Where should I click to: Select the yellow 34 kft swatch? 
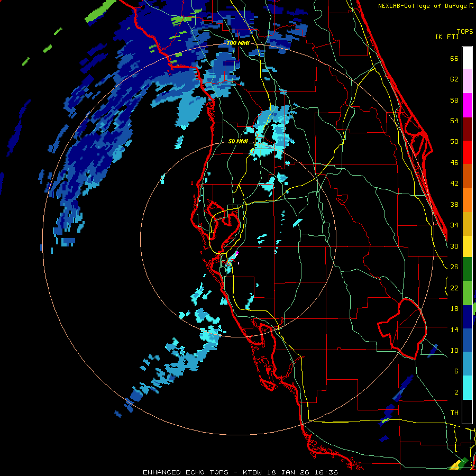[467, 246]
